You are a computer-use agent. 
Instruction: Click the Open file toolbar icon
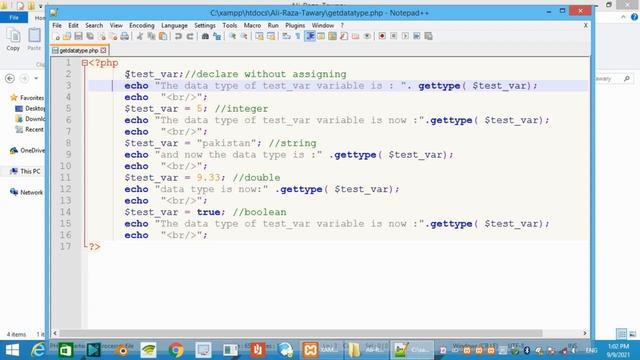[x=67, y=36]
